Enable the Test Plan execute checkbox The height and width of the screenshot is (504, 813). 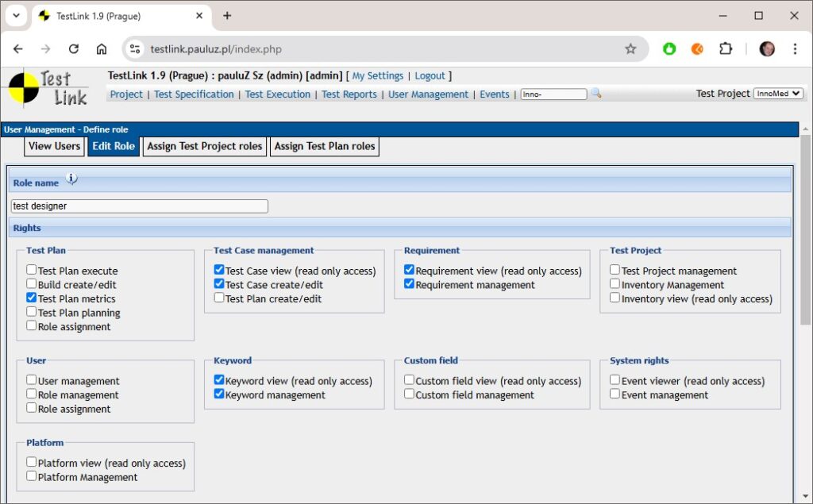point(32,271)
